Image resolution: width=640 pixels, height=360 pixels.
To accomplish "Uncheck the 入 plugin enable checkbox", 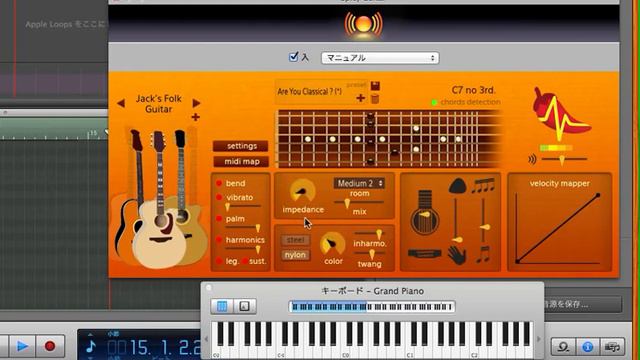I will [293, 57].
